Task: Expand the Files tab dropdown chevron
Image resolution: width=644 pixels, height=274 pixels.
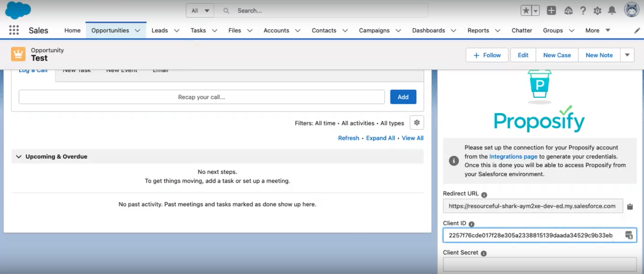Action: click(250, 30)
